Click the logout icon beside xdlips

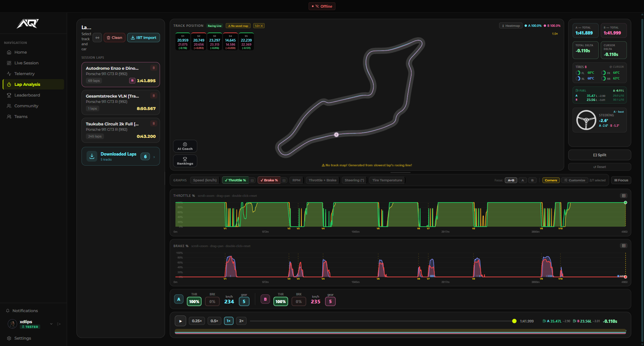coord(59,324)
